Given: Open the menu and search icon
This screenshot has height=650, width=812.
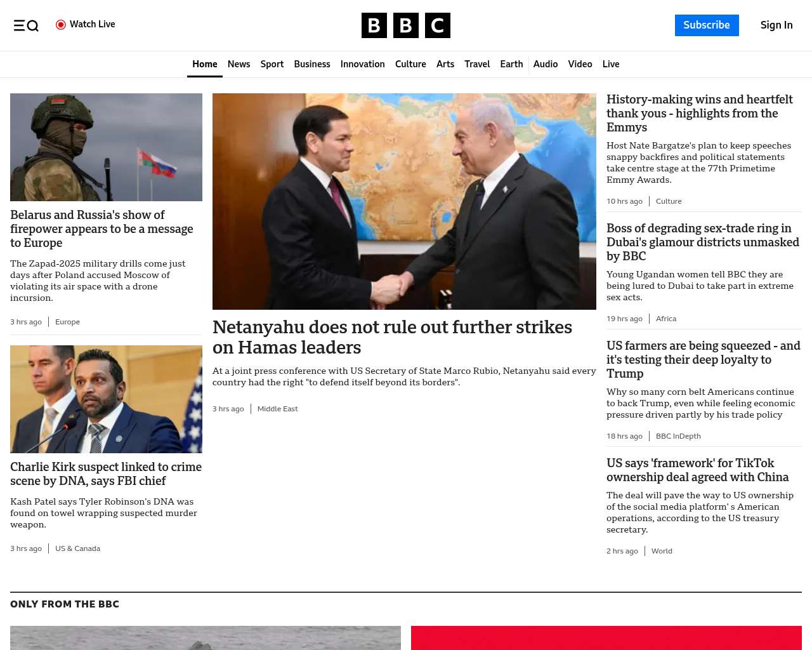Looking at the screenshot, I should [x=26, y=25].
